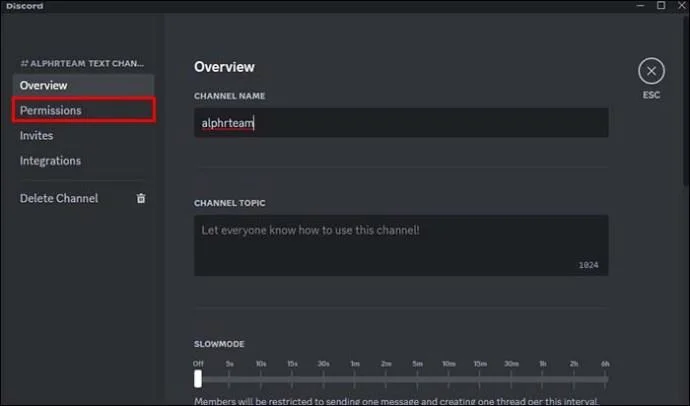Screen dimensions: 690x406
Task: Open the Overview settings tab
Action: 83,85
